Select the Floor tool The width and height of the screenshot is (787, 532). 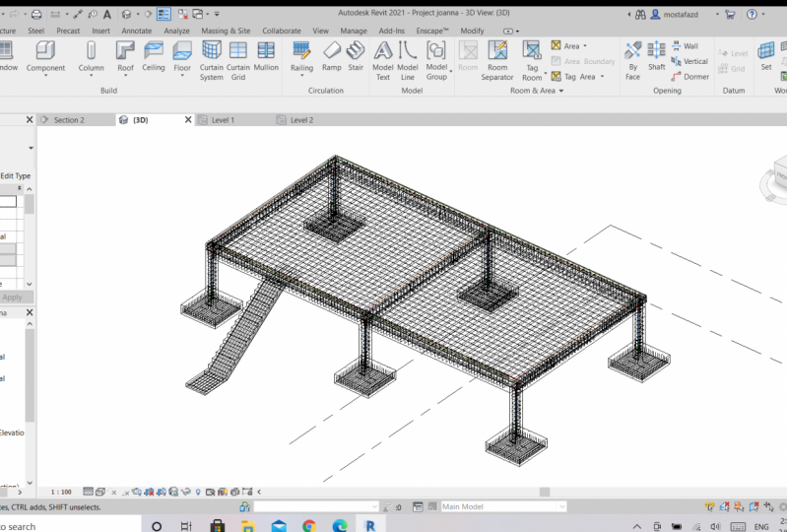point(182,59)
